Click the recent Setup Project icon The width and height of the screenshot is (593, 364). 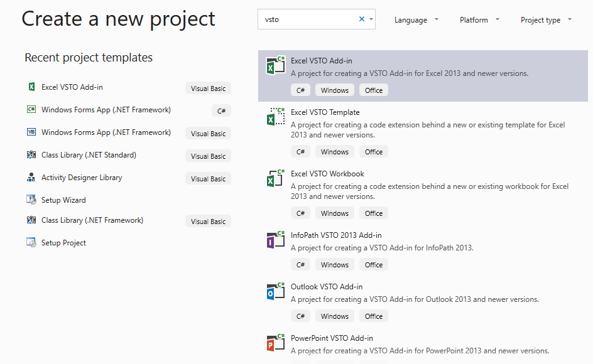click(31, 243)
